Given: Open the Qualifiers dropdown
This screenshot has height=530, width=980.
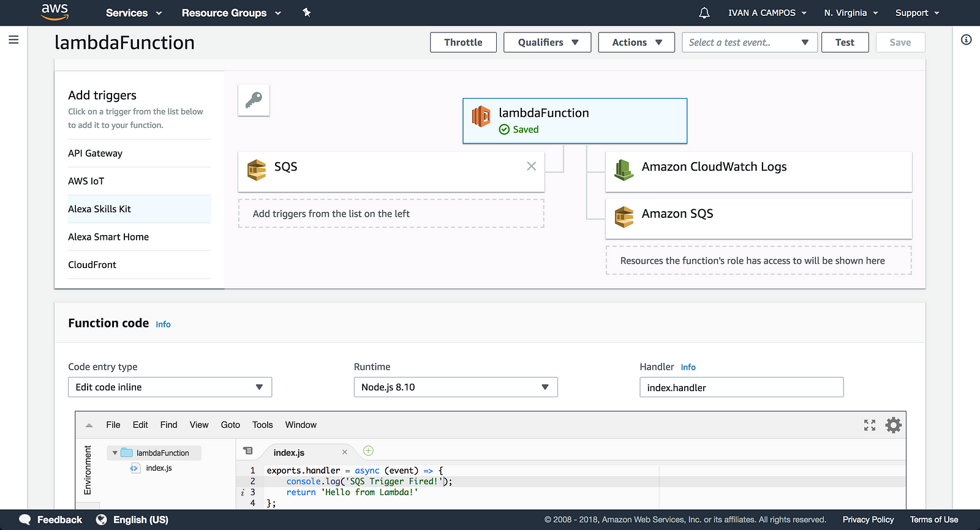Looking at the screenshot, I should (x=548, y=42).
